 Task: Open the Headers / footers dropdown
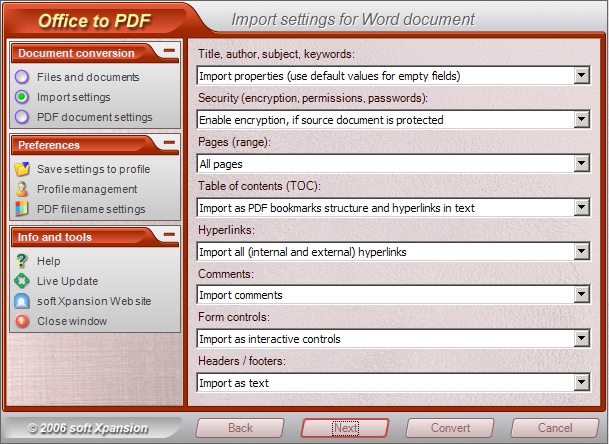click(581, 383)
